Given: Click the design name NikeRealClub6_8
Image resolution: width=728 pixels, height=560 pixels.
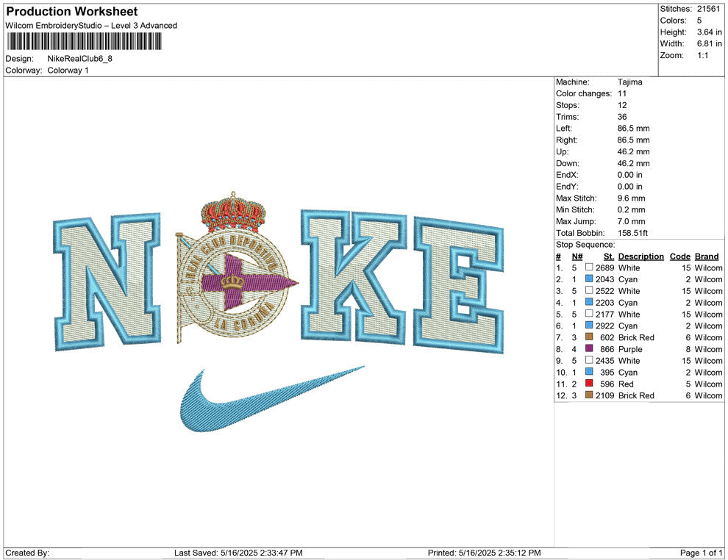Looking at the screenshot, I should [80, 59].
